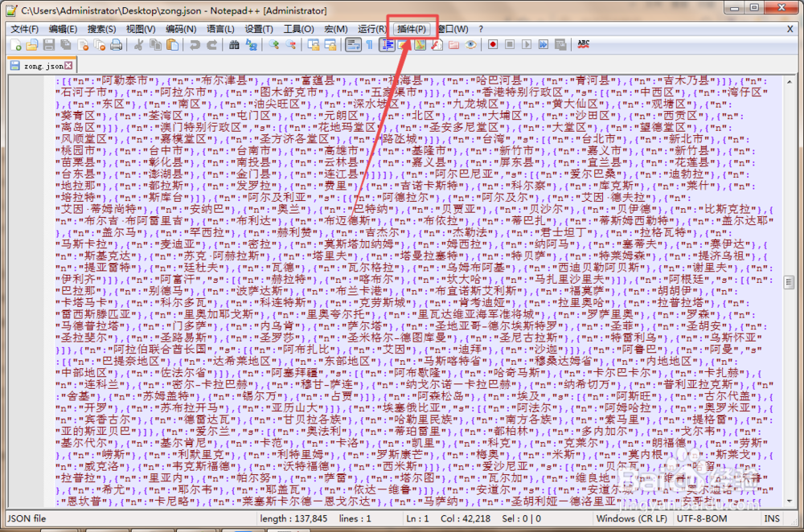The width and height of the screenshot is (804, 532).
Task: Click the Close All files icon
Action: click(x=100, y=45)
